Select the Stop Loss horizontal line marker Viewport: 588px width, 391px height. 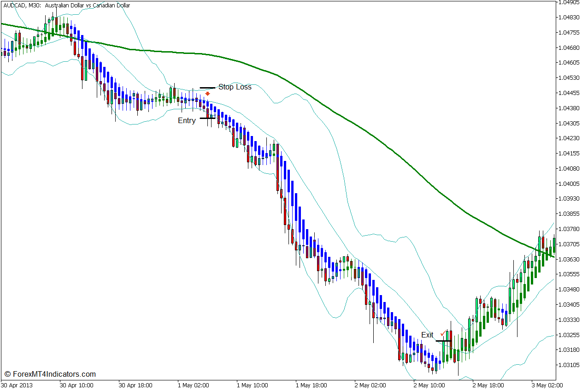[206, 87]
